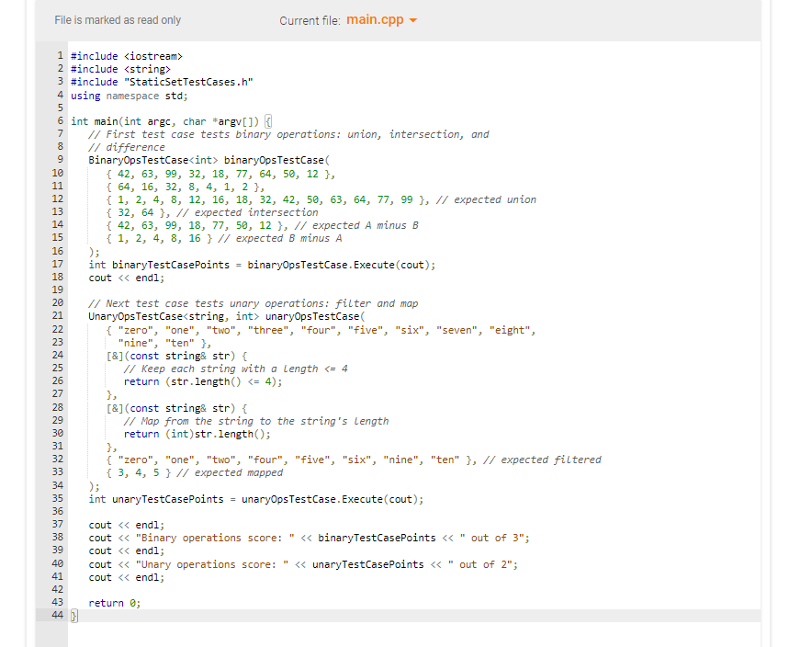Click the read-only status message
The width and height of the screenshot is (812, 647).
pos(115,19)
